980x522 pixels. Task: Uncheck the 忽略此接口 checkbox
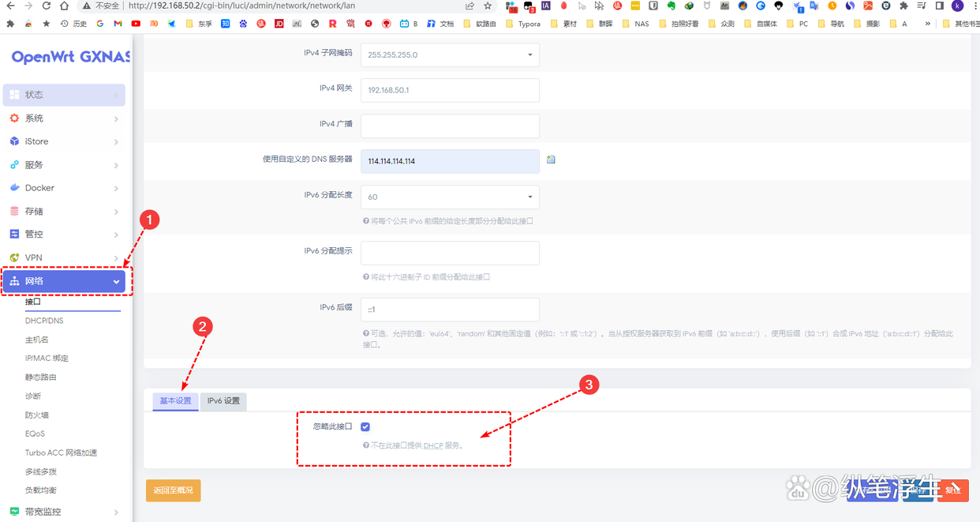click(x=365, y=426)
